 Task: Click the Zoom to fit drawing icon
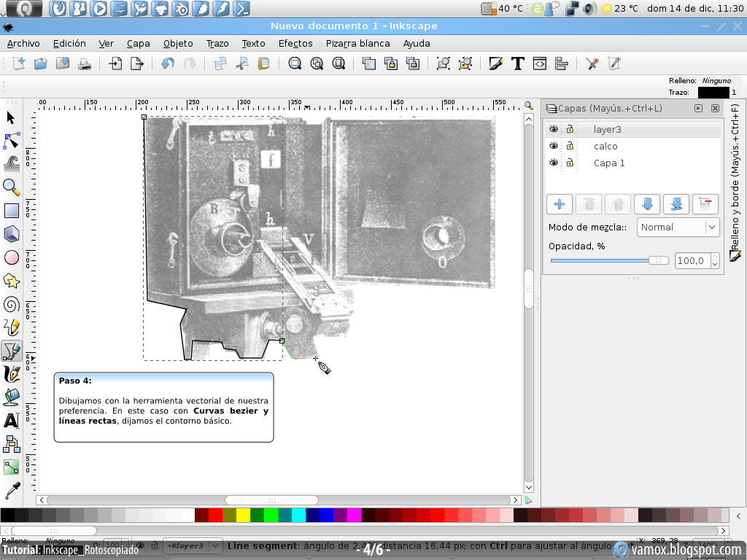[x=317, y=63]
